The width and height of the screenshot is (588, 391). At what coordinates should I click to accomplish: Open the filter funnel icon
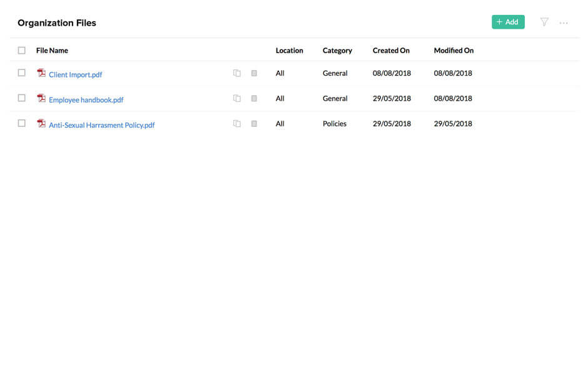pyautogui.click(x=544, y=22)
